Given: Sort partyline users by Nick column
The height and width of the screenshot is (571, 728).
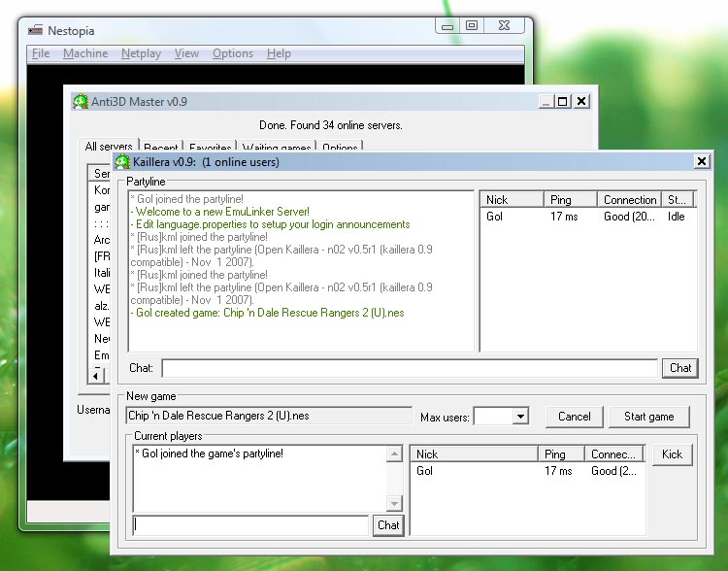Looking at the screenshot, I should [x=512, y=200].
